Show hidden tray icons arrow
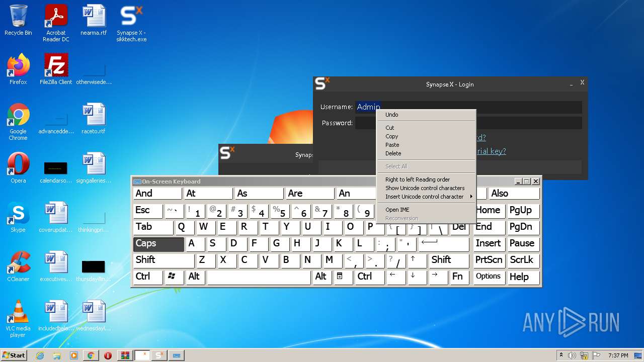 point(561,355)
